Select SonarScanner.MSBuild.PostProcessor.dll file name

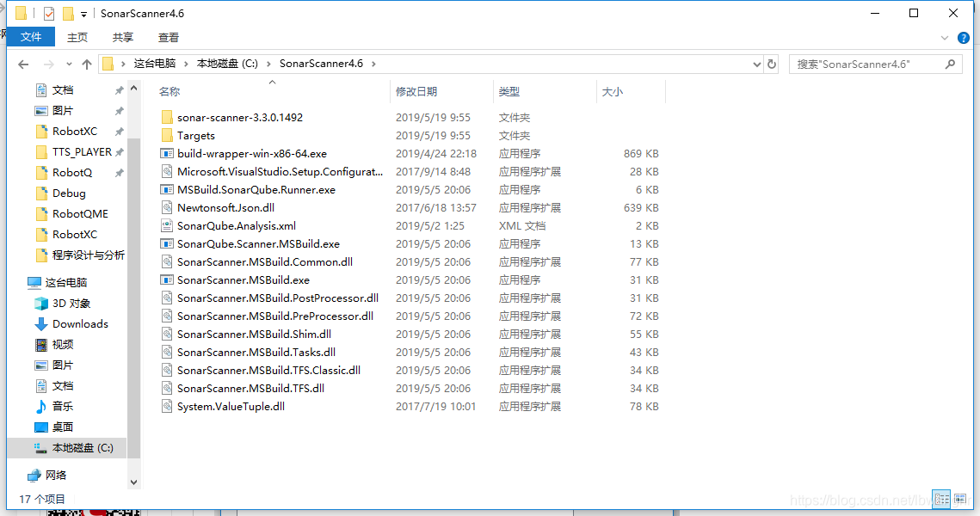pyautogui.click(x=278, y=298)
